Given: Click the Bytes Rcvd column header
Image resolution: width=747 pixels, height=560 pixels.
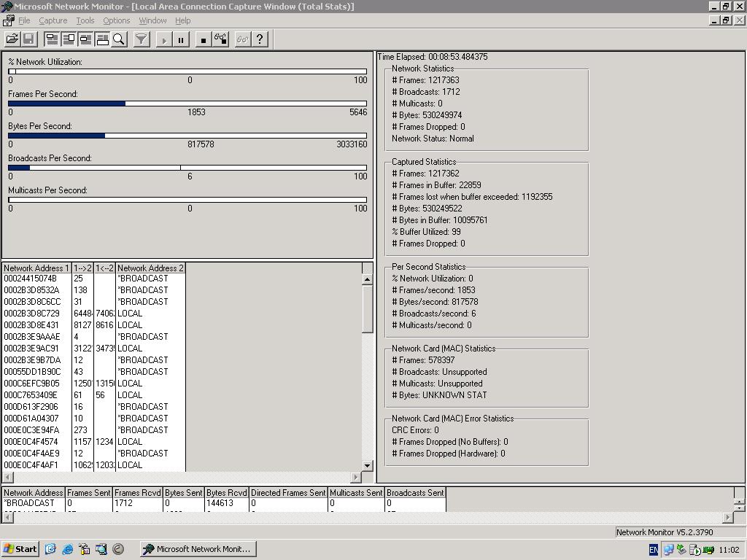Looking at the screenshot, I should (226, 493).
